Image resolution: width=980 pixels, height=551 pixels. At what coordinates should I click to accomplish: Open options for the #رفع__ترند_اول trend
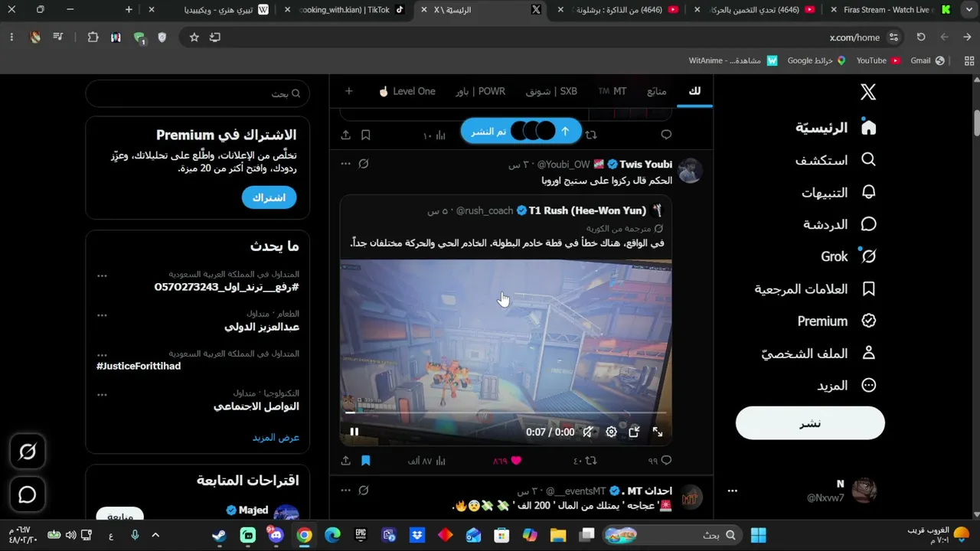pos(102,275)
